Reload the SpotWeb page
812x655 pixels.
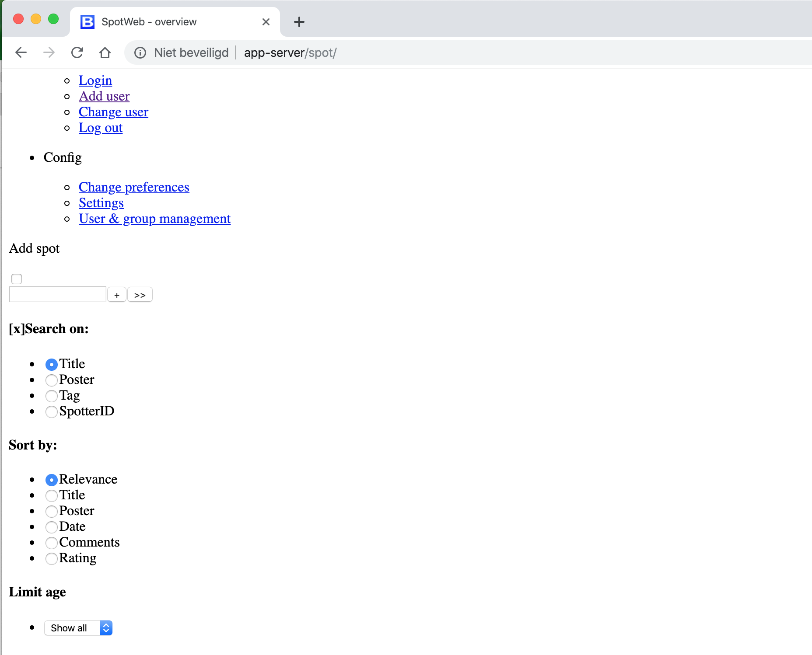click(77, 52)
